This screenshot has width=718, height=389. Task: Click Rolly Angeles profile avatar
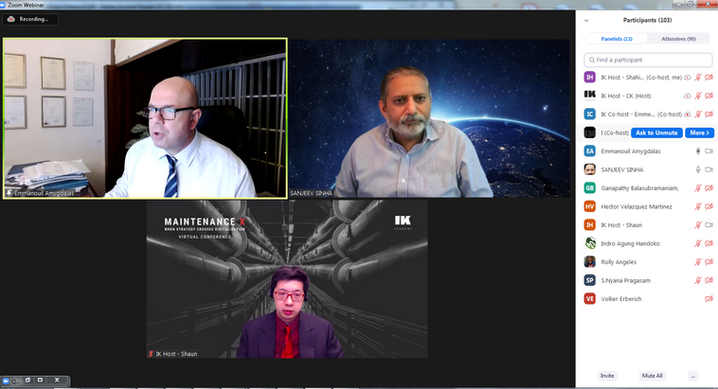coord(590,262)
